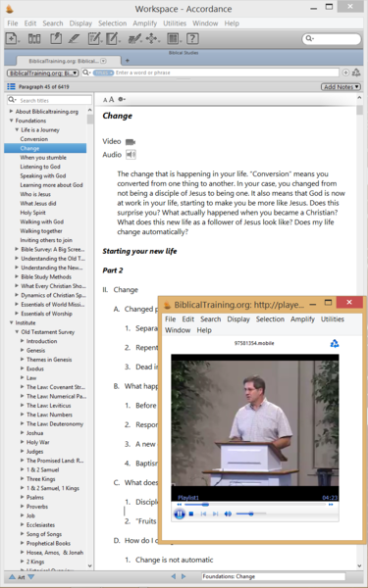The width and height of the screenshot is (368, 588).
Task: Click the workspace arrange arrows icon
Action: point(152,38)
